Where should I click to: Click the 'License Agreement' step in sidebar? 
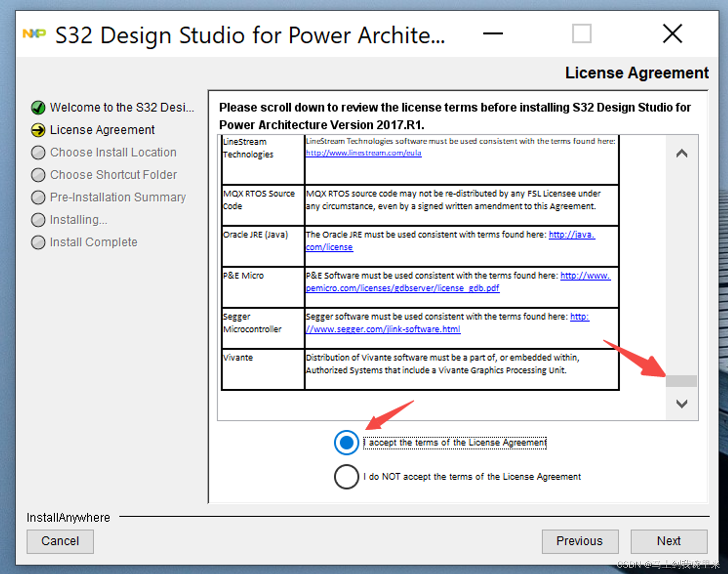pos(102,130)
